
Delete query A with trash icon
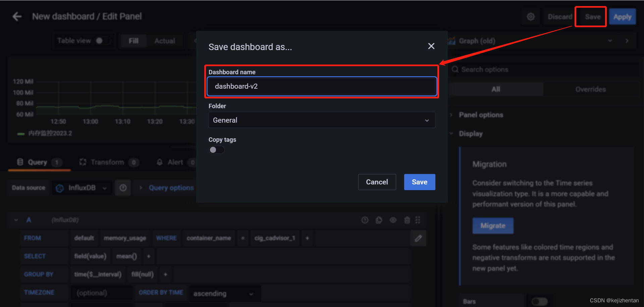pos(407,220)
